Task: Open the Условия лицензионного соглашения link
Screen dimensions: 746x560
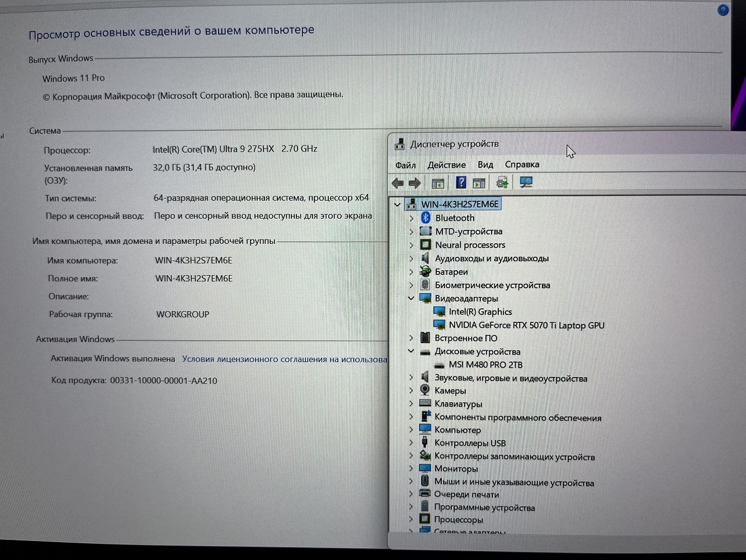Action: pos(285,359)
